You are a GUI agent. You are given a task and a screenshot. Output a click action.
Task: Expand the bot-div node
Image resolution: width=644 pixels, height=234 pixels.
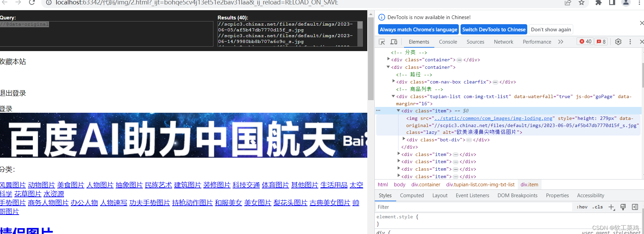click(404, 139)
